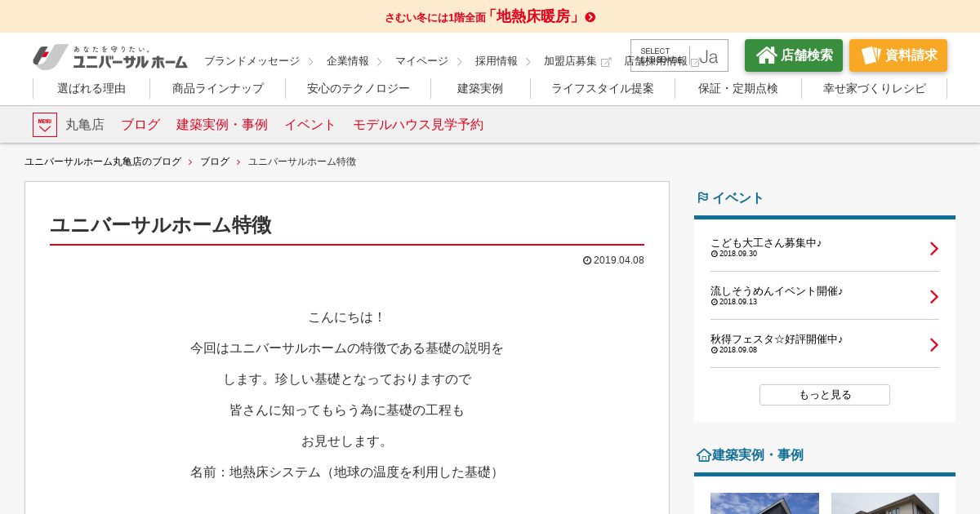Click the red arrow for こども大工さん募集中
The height and width of the screenshot is (514, 980).
[934, 249]
